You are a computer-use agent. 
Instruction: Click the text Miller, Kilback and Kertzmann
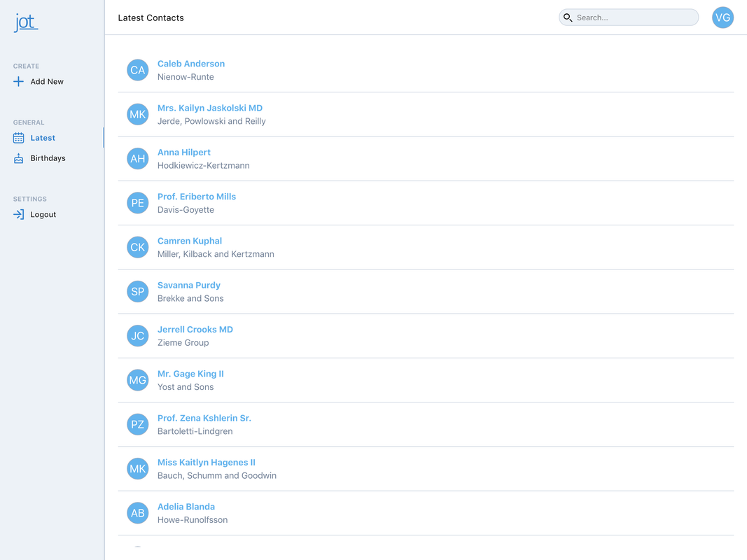click(x=216, y=254)
